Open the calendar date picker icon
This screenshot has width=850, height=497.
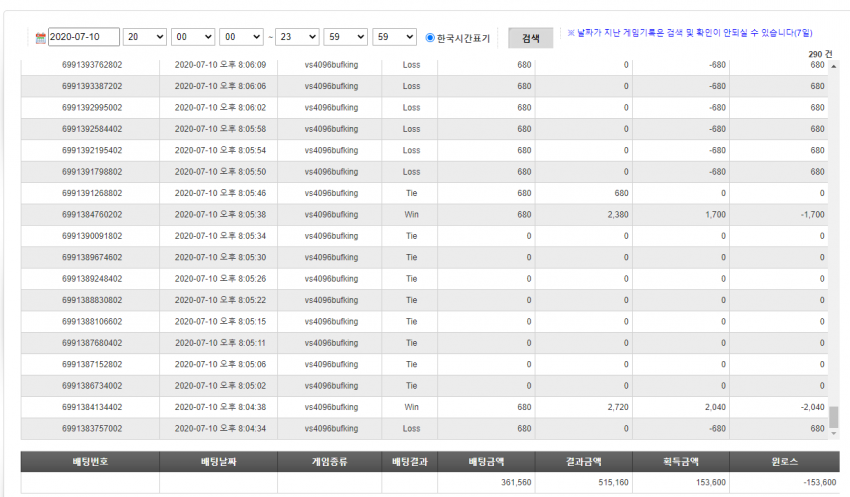(x=40, y=38)
